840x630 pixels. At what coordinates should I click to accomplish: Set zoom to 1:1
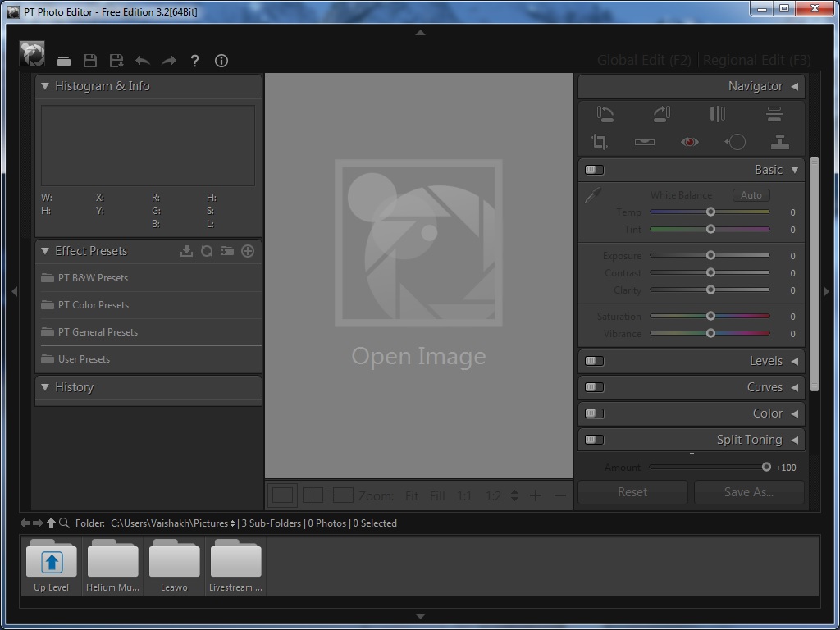click(x=464, y=496)
